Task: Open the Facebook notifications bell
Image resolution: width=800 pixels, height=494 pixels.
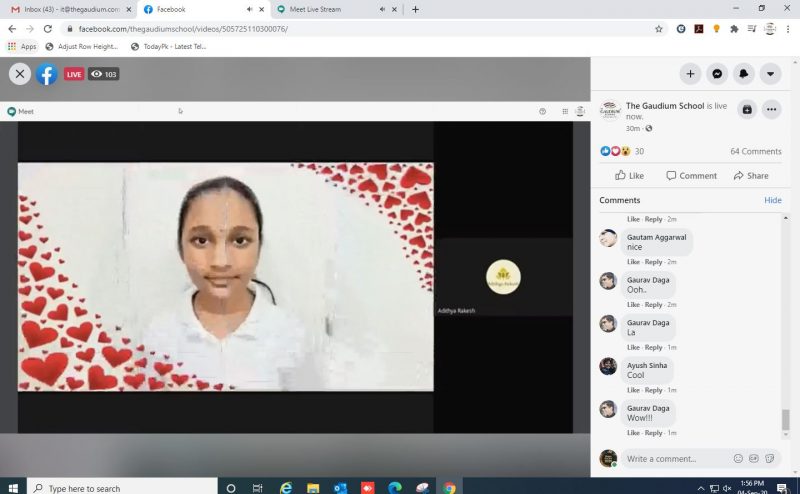Action: (744, 74)
